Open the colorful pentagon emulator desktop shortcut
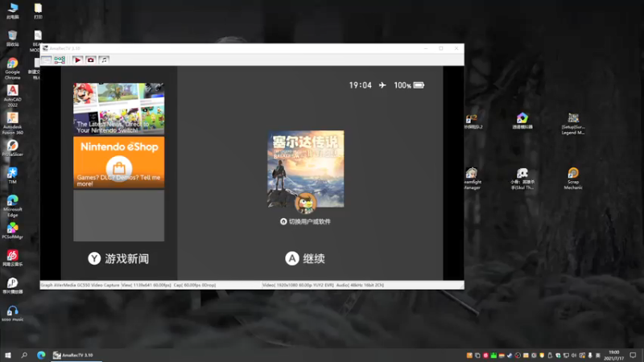This screenshot has width=644, height=362. [x=522, y=121]
